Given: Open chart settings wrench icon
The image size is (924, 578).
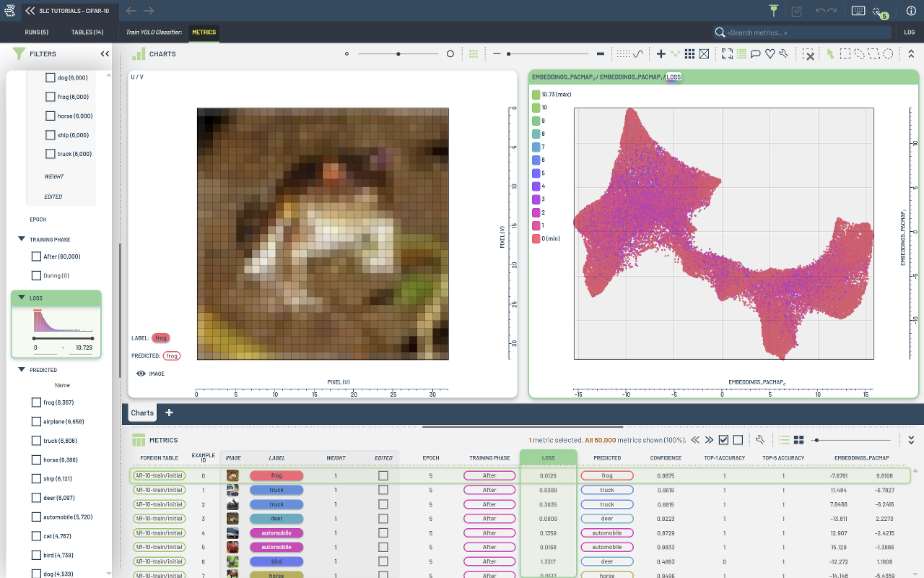Looking at the screenshot, I should click(x=784, y=53).
